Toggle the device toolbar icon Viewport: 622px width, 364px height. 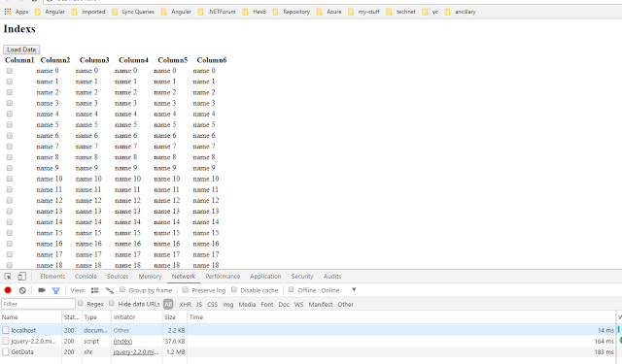click(x=21, y=277)
